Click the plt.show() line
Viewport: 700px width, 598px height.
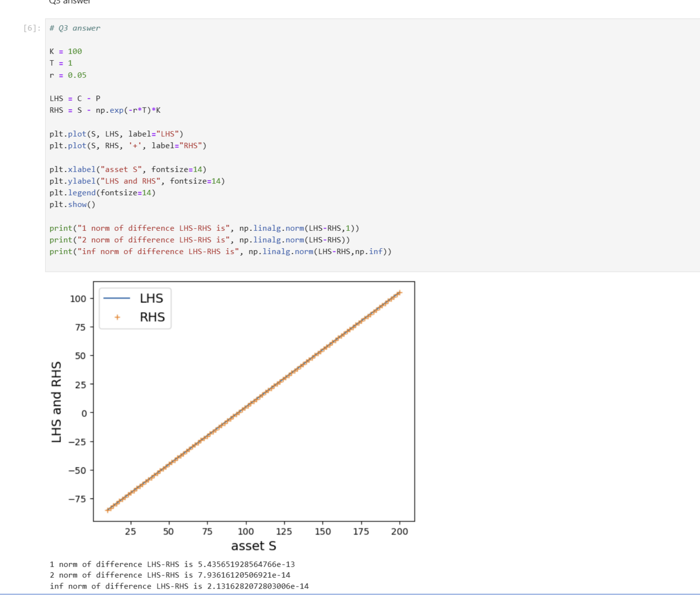(x=72, y=205)
